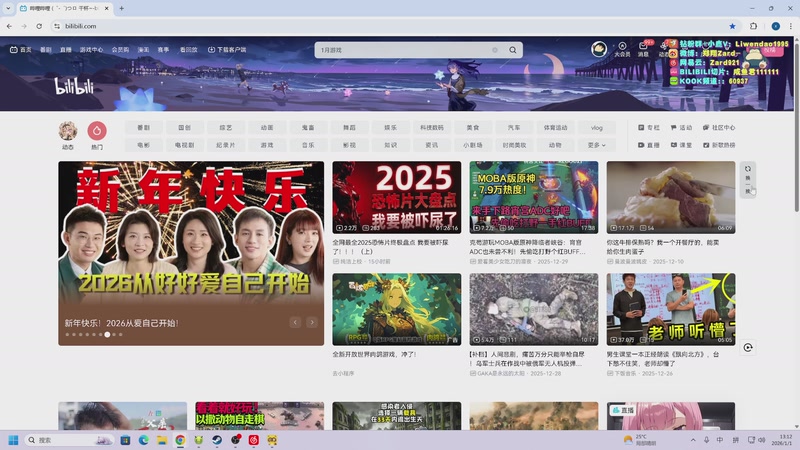Select the 综艺 category
The width and height of the screenshot is (800, 450).
pyautogui.click(x=226, y=128)
